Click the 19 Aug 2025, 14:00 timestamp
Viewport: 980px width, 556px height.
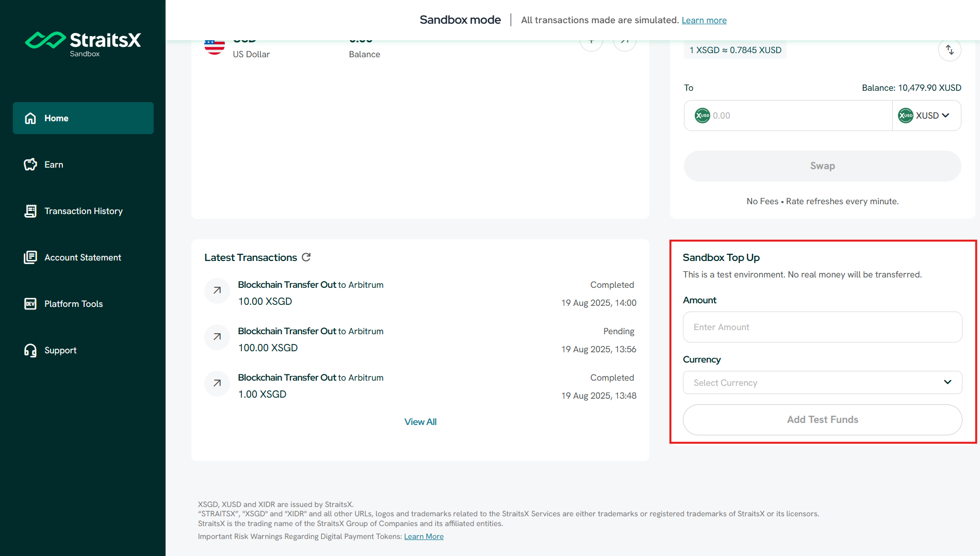point(599,303)
